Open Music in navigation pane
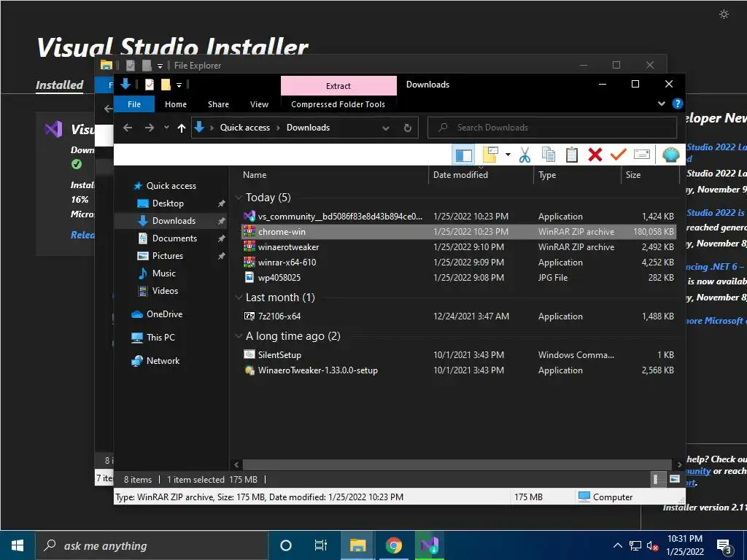The image size is (747, 560). tap(164, 273)
